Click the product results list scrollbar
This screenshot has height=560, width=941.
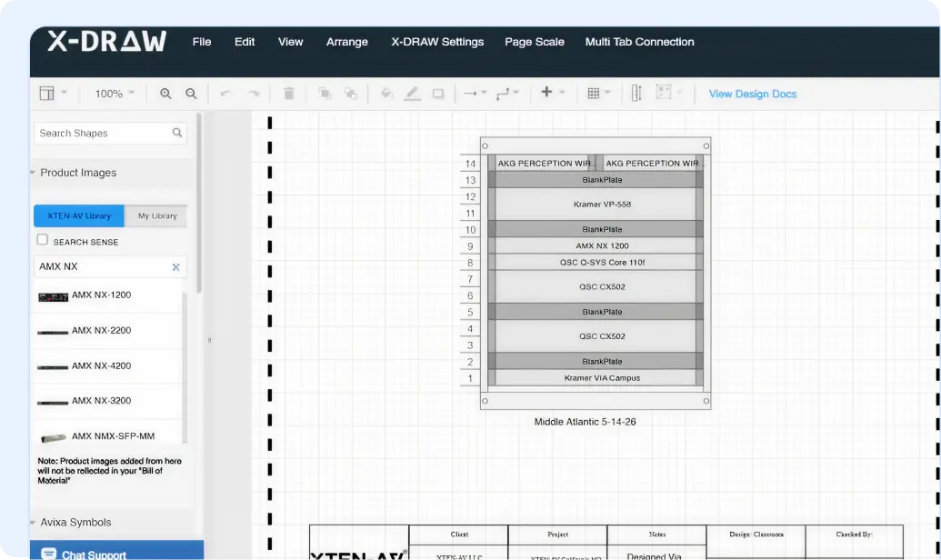click(185, 366)
